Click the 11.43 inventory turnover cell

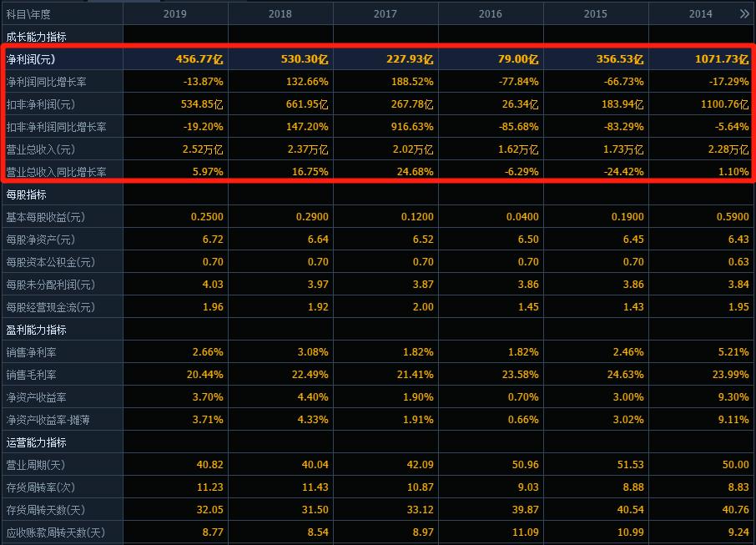[x=315, y=487]
